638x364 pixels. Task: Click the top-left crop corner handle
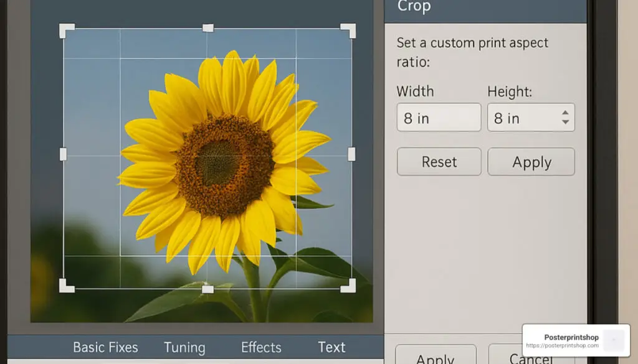point(66,30)
